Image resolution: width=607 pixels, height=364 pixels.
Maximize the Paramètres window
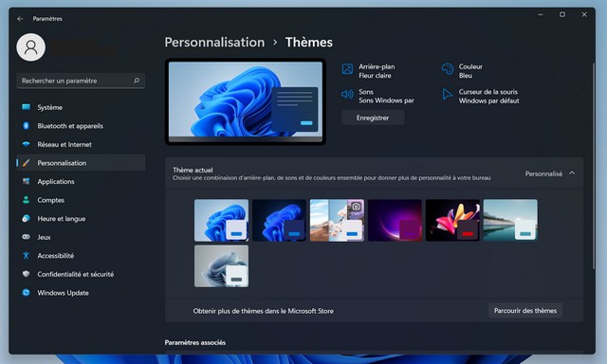pyautogui.click(x=562, y=14)
